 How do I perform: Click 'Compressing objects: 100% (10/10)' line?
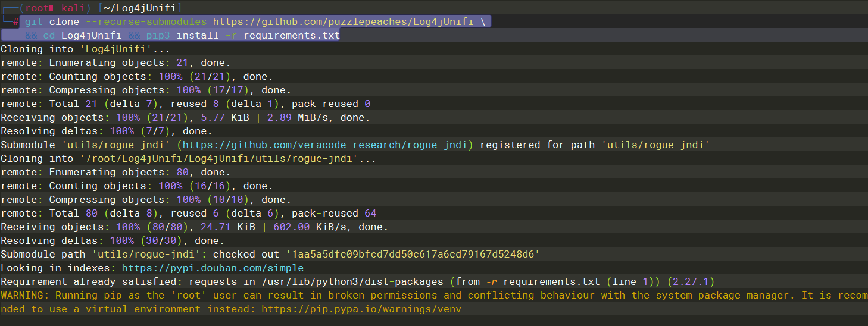146,200
